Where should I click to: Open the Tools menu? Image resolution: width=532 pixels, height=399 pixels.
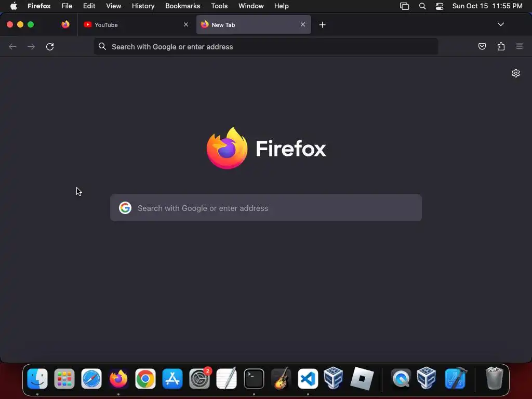(x=220, y=6)
